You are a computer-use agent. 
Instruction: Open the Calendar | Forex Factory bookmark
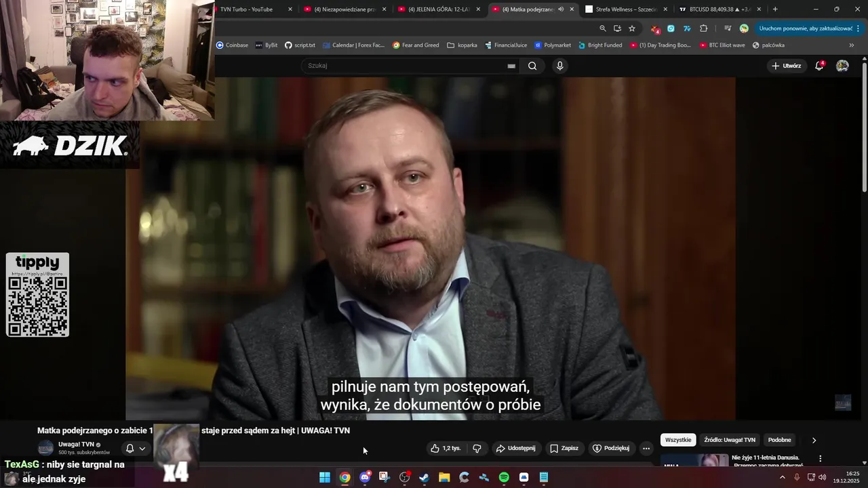[x=353, y=45]
